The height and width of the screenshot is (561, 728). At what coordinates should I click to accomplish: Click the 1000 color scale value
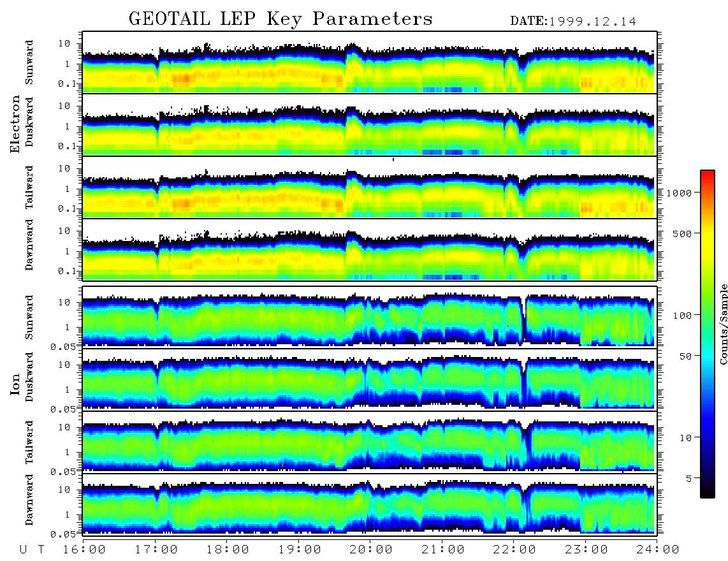[680, 193]
